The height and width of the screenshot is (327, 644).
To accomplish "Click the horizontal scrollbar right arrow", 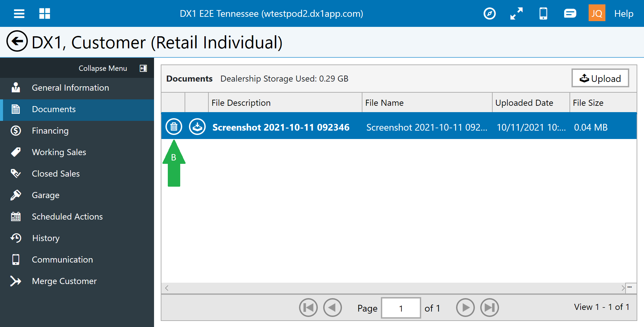I will tap(623, 288).
